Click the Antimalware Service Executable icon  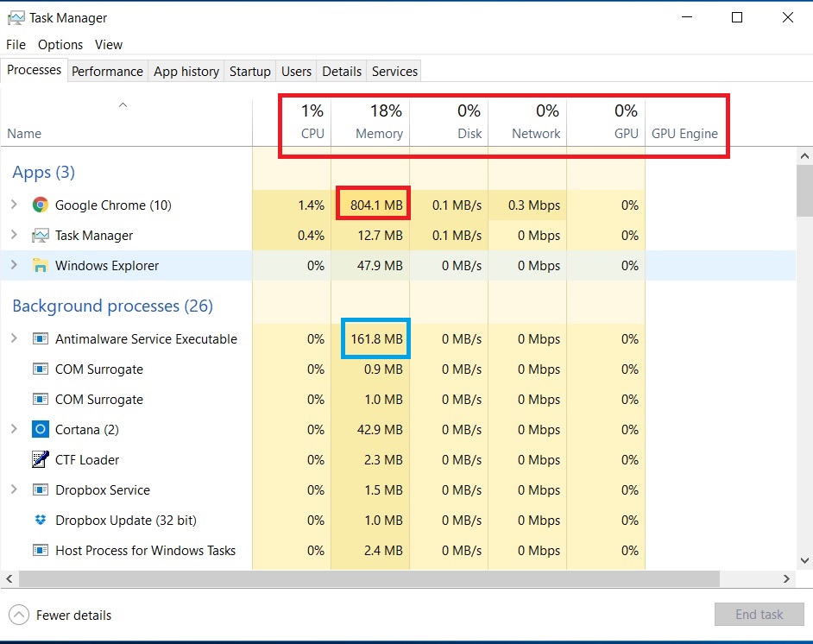click(40, 339)
